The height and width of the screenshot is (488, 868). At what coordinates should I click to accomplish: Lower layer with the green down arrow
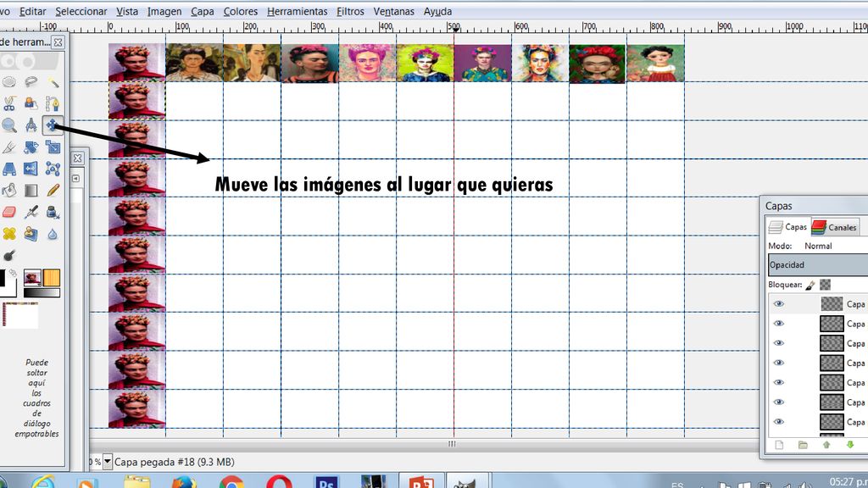(x=850, y=445)
